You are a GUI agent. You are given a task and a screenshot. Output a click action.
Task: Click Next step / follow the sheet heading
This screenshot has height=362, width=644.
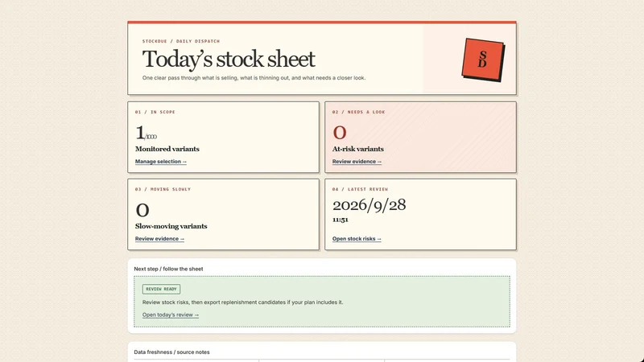(168, 269)
